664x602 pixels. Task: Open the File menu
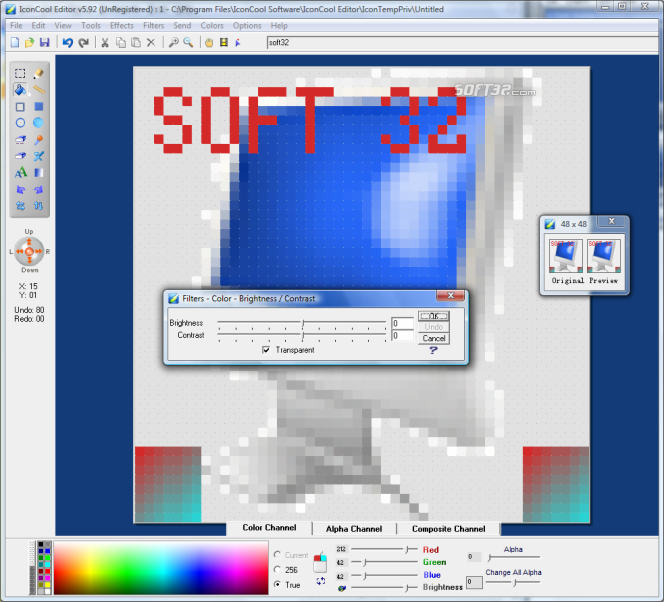tap(16, 25)
